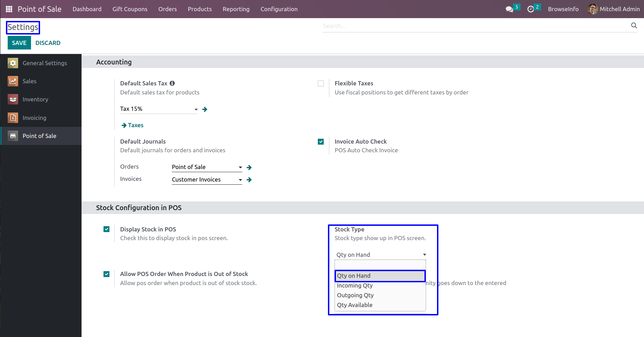Click the Accounting section heading
Screen dimensions: 644x337
point(114,62)
